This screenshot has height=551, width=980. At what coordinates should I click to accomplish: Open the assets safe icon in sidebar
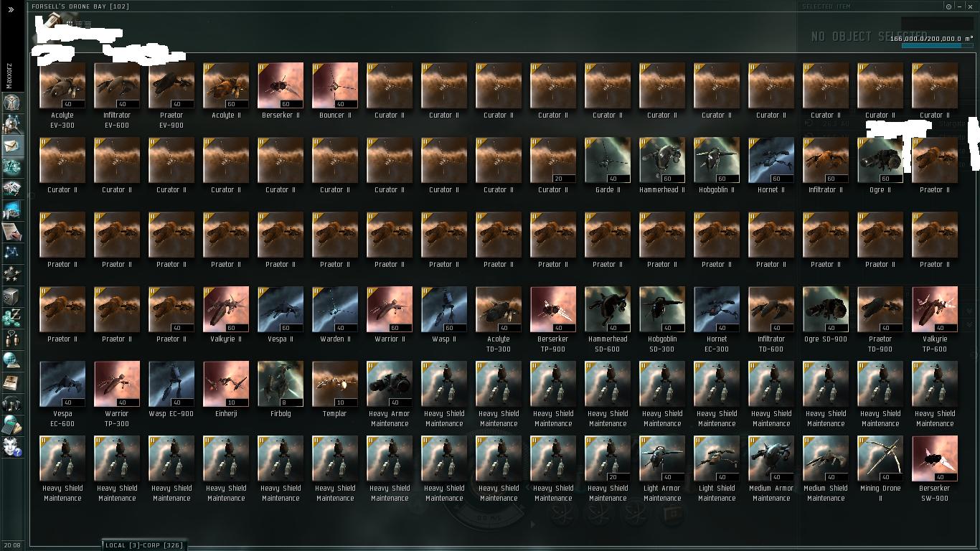click(11, 296)
